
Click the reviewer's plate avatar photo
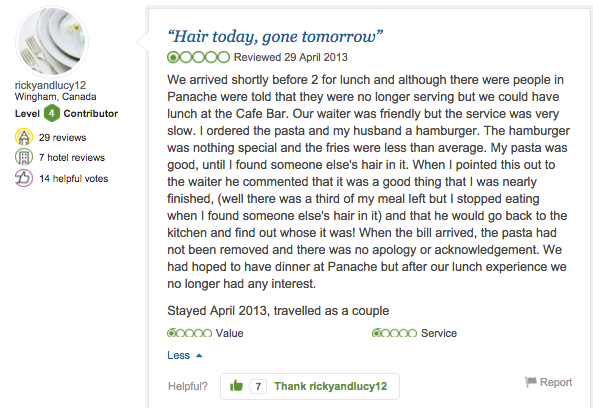click(52, 42)
